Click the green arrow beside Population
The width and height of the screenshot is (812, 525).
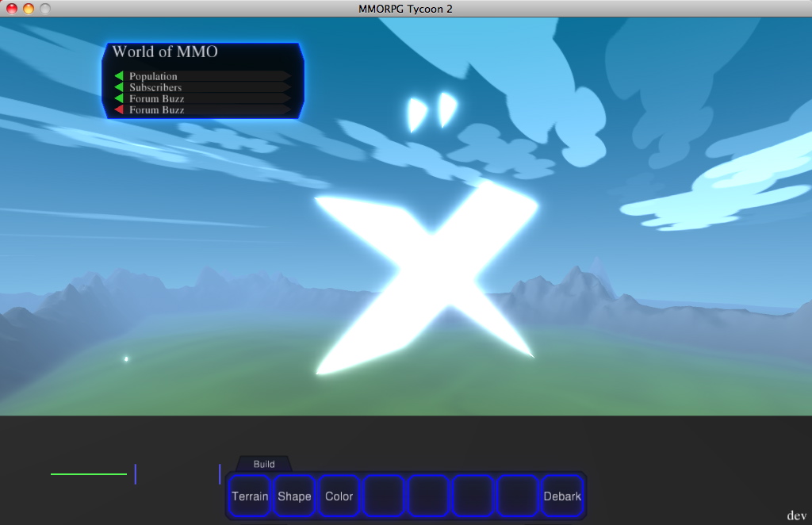coord(119,76)
